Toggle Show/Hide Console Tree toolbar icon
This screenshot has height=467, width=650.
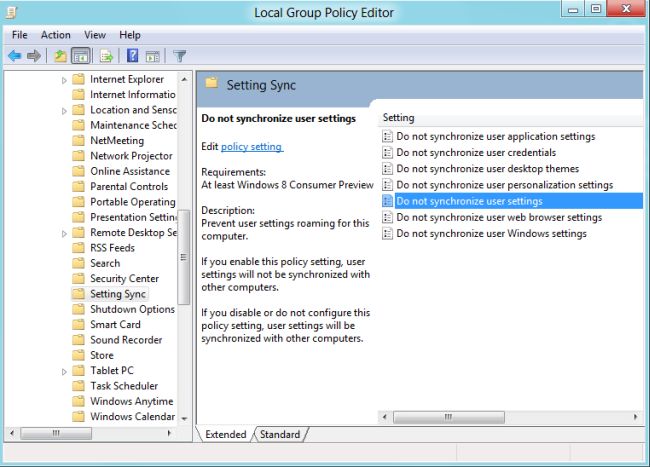click(x=80, y=56)
